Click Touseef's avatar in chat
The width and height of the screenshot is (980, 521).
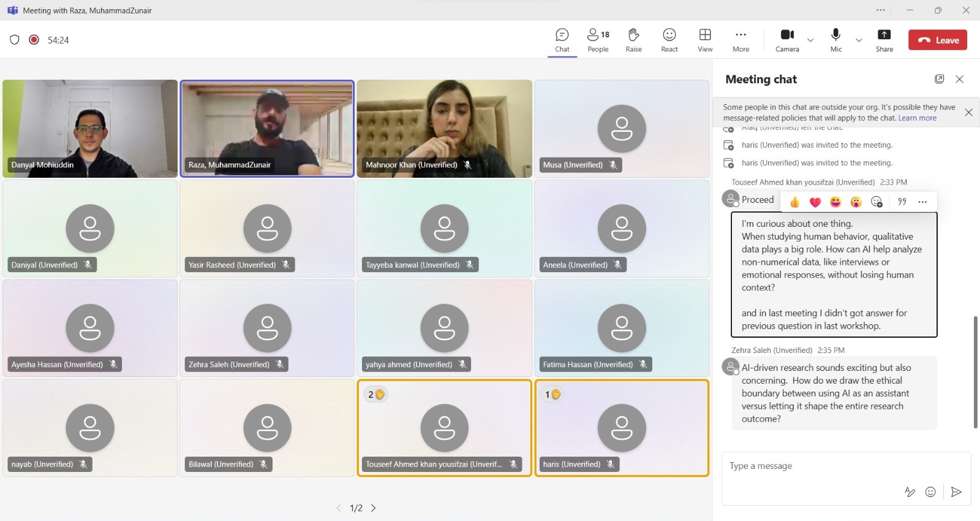(x=731, y=199)
